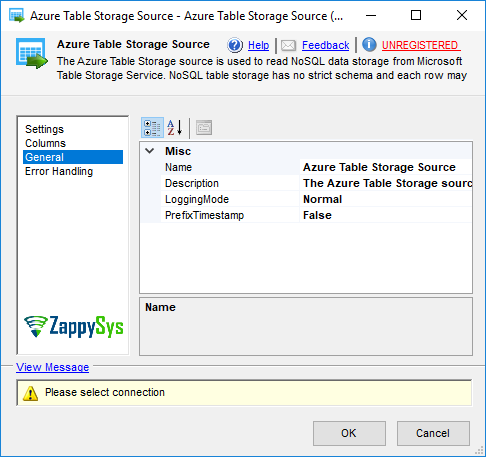Image resolution: width=486 pixels, height=457 pixels.
Task: Close the dialog window
Action: [x=462, y=15]
